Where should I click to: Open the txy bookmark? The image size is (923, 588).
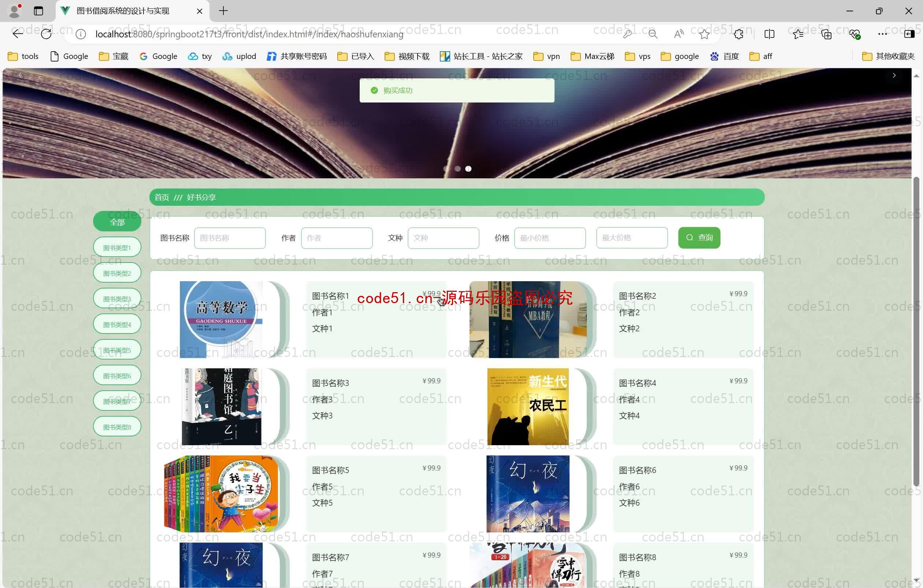200,56
